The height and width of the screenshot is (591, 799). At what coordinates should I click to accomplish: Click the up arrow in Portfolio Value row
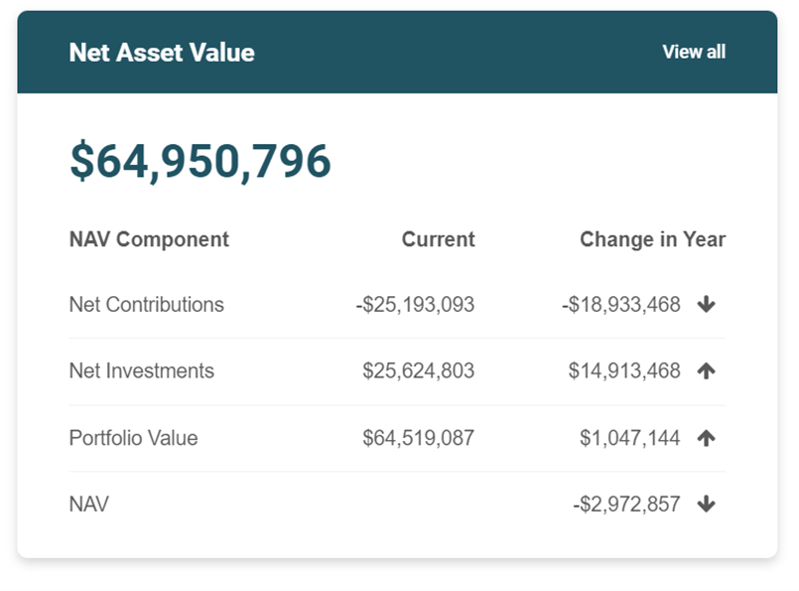pyautogui.click(x=706, y=438)
